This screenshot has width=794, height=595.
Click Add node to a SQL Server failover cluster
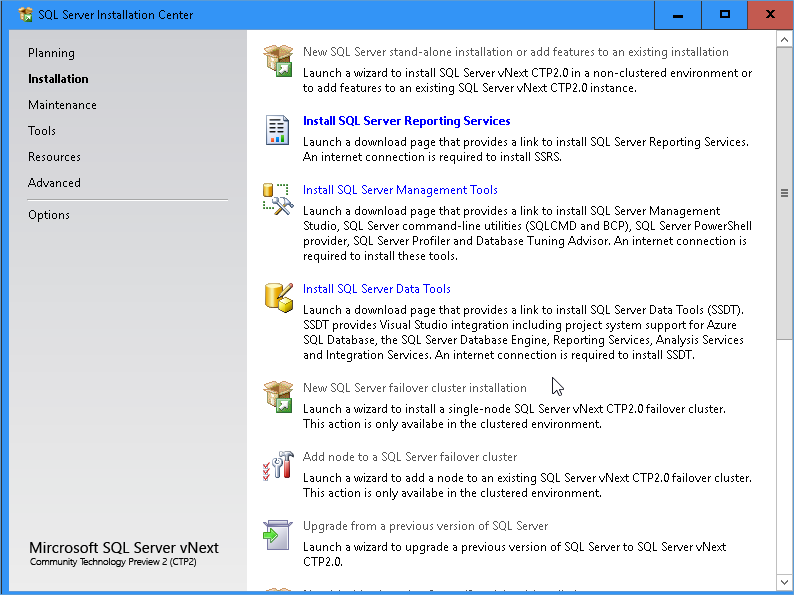point(410,457)
